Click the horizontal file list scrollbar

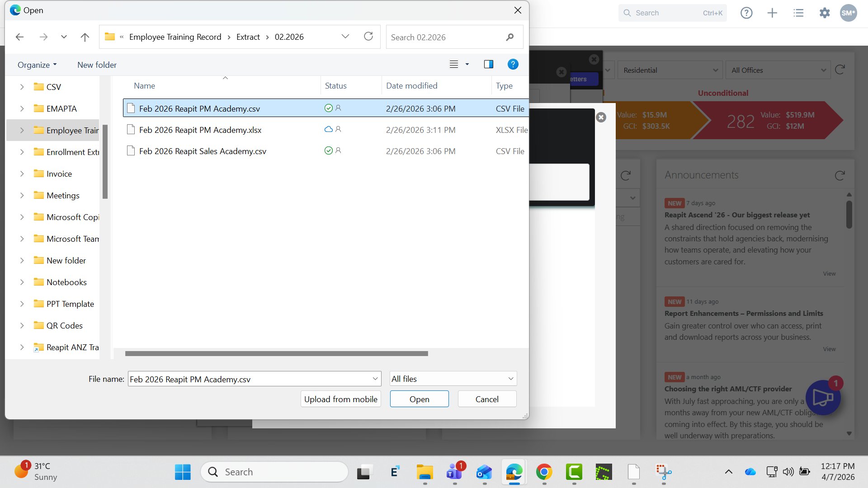pyautogui.click(x=276, y=354)
